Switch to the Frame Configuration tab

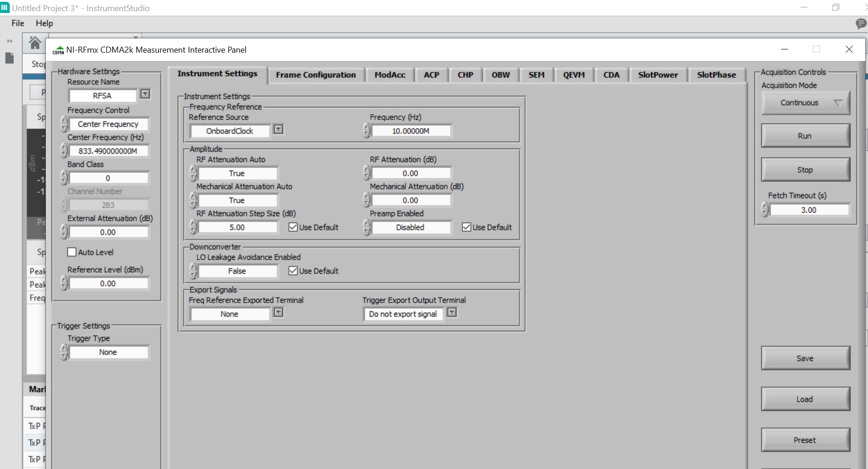tap(316, 75)
